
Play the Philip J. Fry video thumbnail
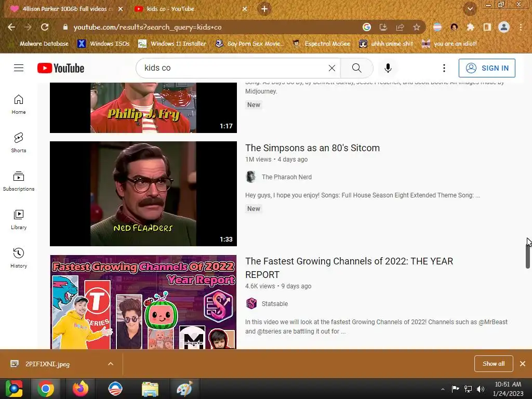143,108
